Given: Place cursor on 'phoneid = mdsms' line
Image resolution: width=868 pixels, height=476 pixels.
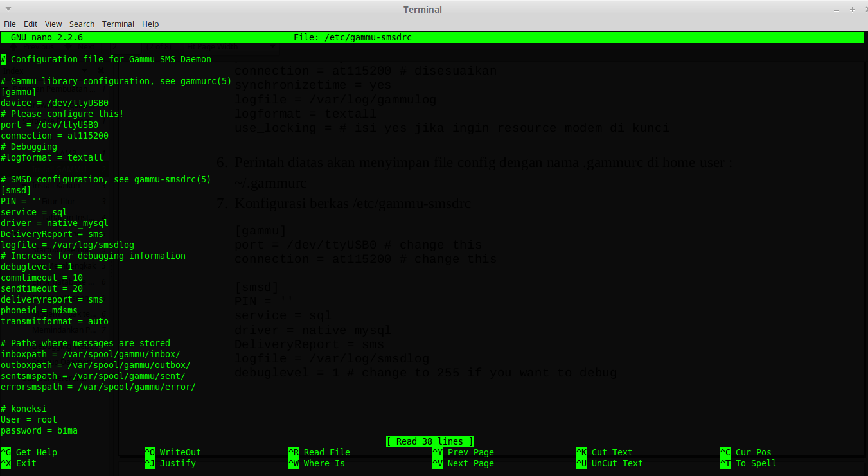Looking at the screenshot, I should (39, 310).
